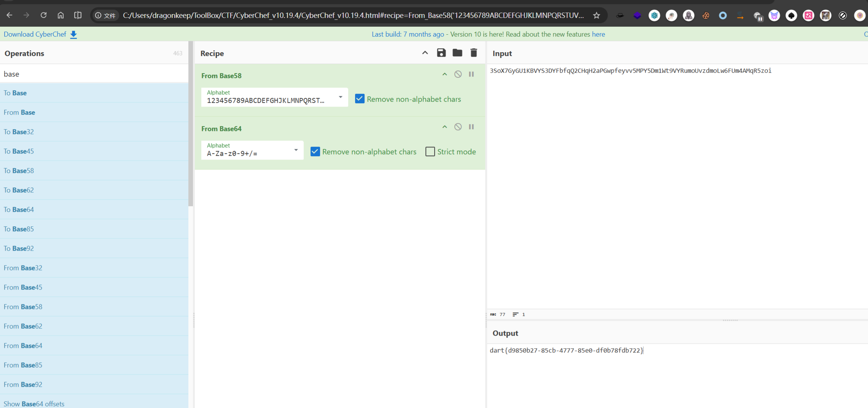Image resolution: width=868 pixels, height=408 pixels.
Task: Select From Base32 operation in list
Action: pyautogui.click(x=23, y=268)
